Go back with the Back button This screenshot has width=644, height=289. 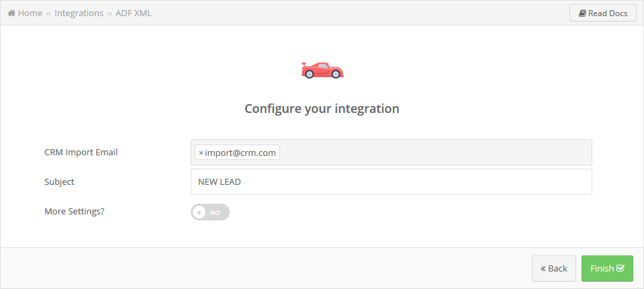(x=553, y=268)
